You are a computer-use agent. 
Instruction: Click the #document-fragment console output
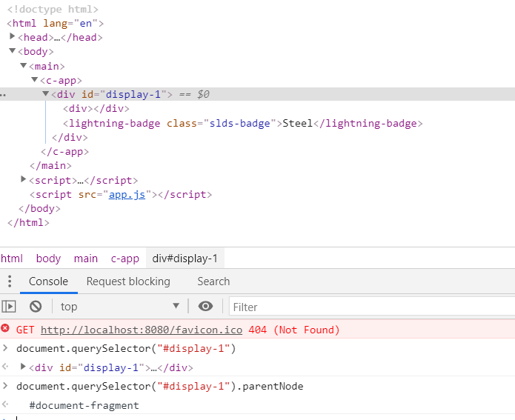coord(84,405)
